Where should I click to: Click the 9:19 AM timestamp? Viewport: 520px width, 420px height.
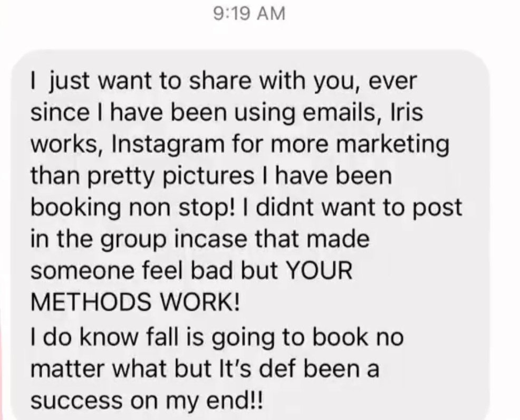(x=249, y=14)
